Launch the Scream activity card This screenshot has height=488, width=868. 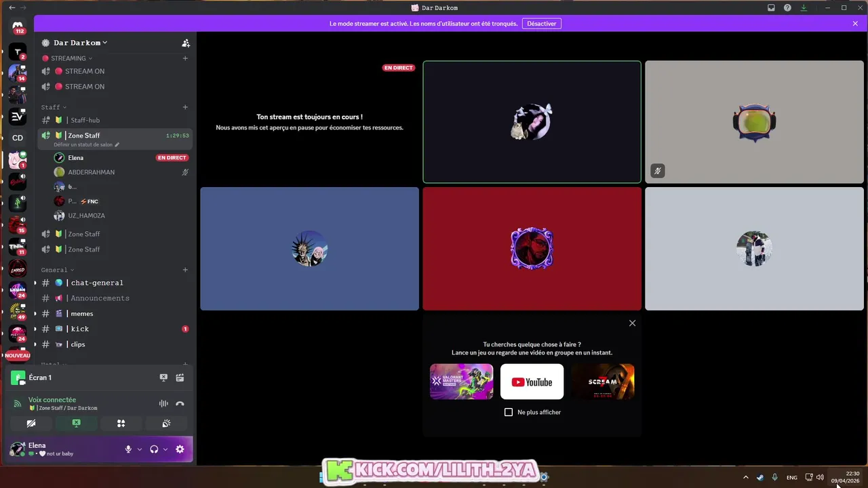tap(603, 382)
